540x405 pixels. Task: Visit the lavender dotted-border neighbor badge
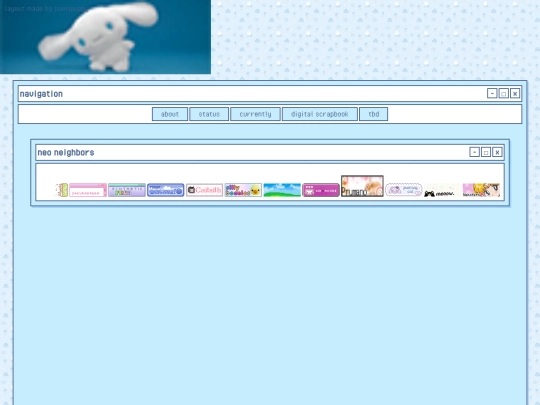(x=404, y=190)
